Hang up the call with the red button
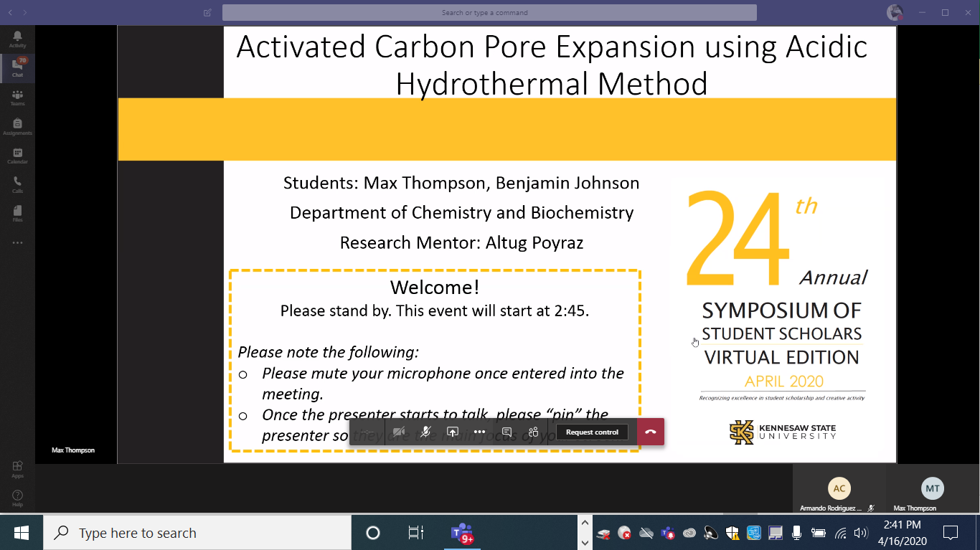The image size is (980, 550). 650,432
